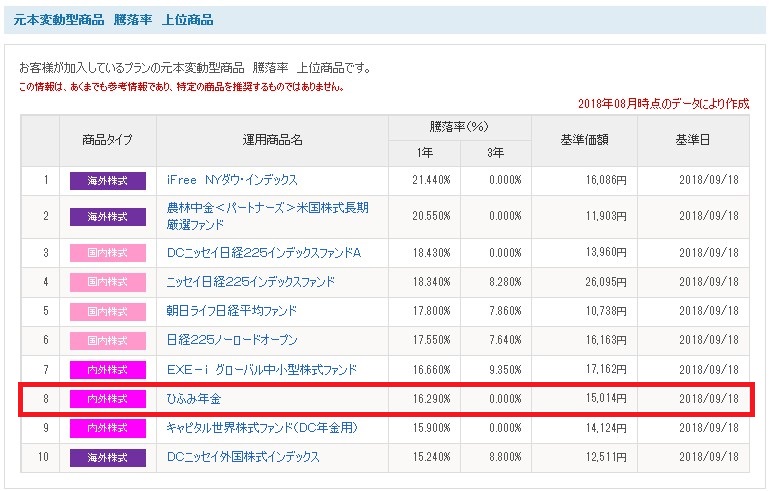
Task: Click the 1年 sub-column header
Action: 425,153
